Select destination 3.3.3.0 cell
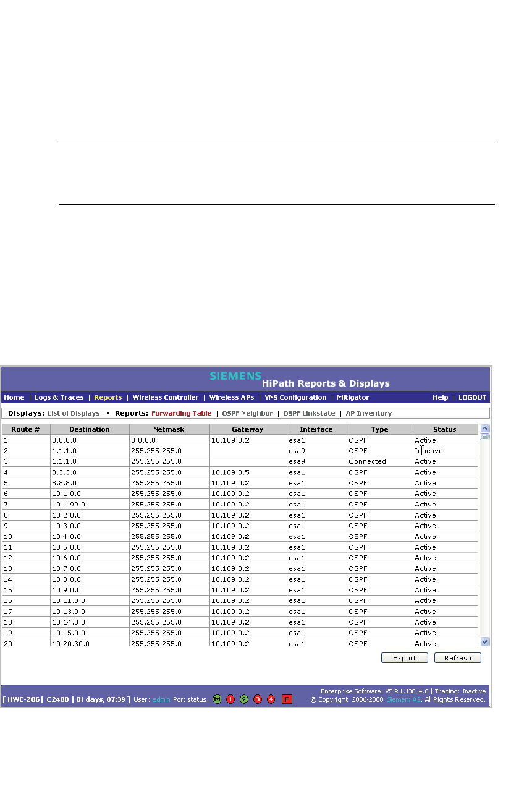 tap(90, 472)
